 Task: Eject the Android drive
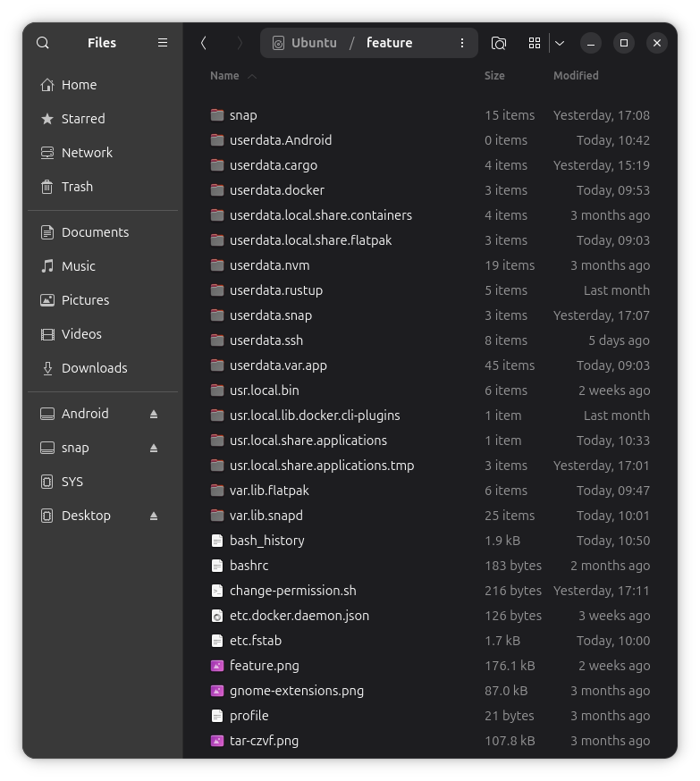154,414
